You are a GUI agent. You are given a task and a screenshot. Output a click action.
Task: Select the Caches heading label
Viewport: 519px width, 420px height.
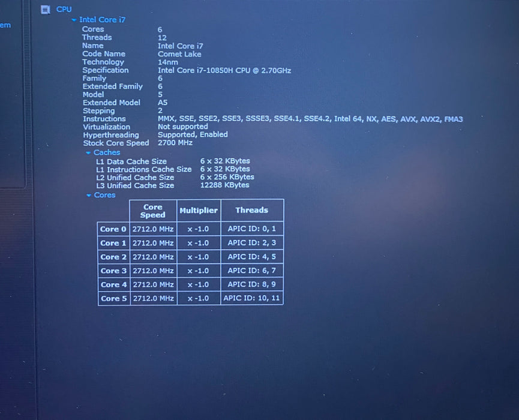107,152
